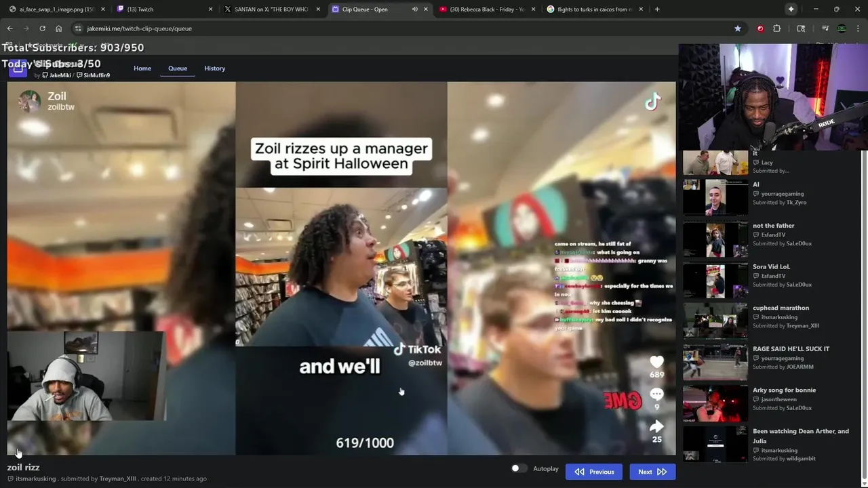Mute the Clip Queue tab audio icon
This screenshot has width=868, height=488.
414,9
